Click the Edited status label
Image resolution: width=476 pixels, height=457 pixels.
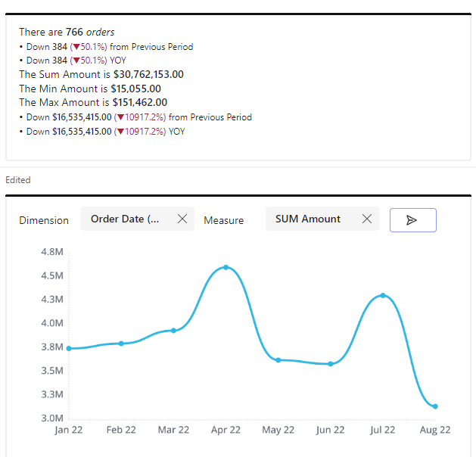tap(18, 180)
